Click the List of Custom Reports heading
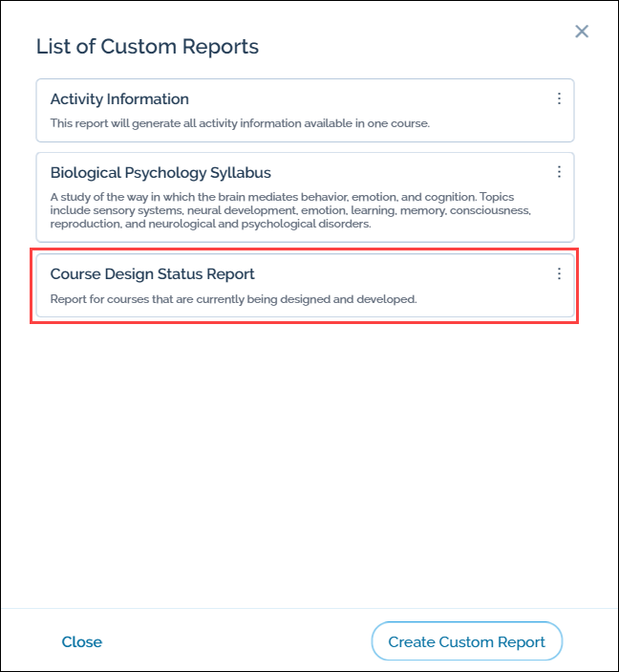Screen dimensions: 619x672 click(147, 46)
